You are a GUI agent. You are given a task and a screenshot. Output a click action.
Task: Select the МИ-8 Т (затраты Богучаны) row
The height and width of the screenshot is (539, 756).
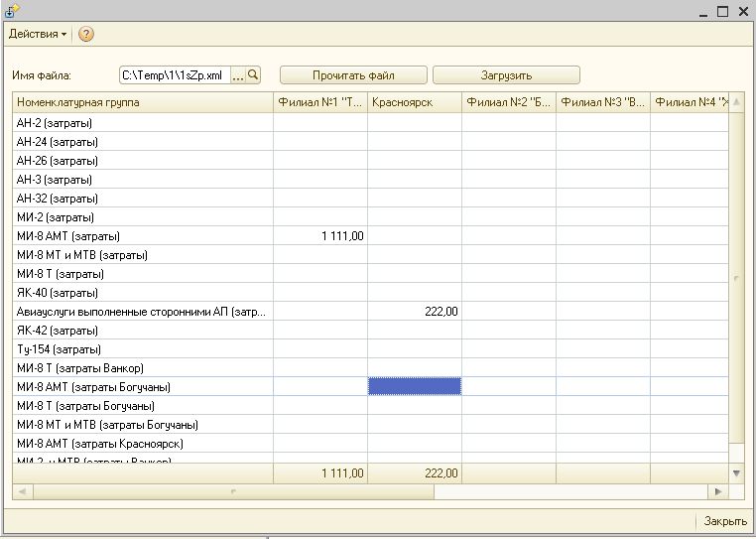click(x=370, y=405)
